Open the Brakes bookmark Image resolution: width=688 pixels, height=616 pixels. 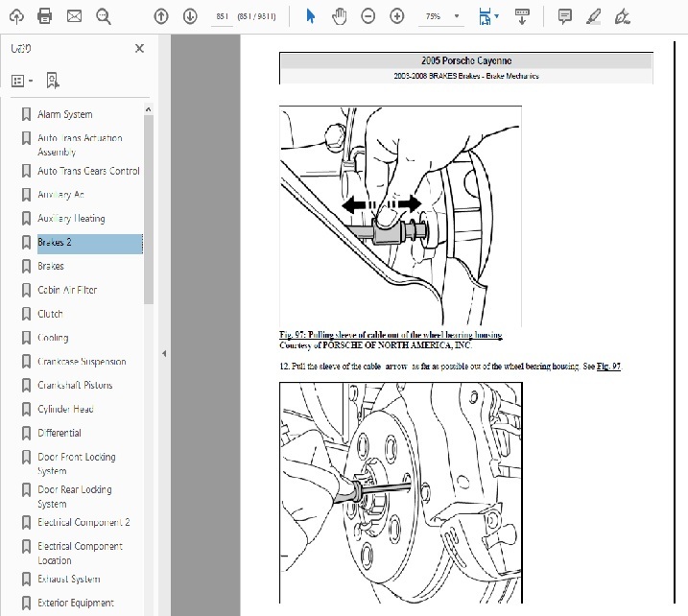point(51,266)
